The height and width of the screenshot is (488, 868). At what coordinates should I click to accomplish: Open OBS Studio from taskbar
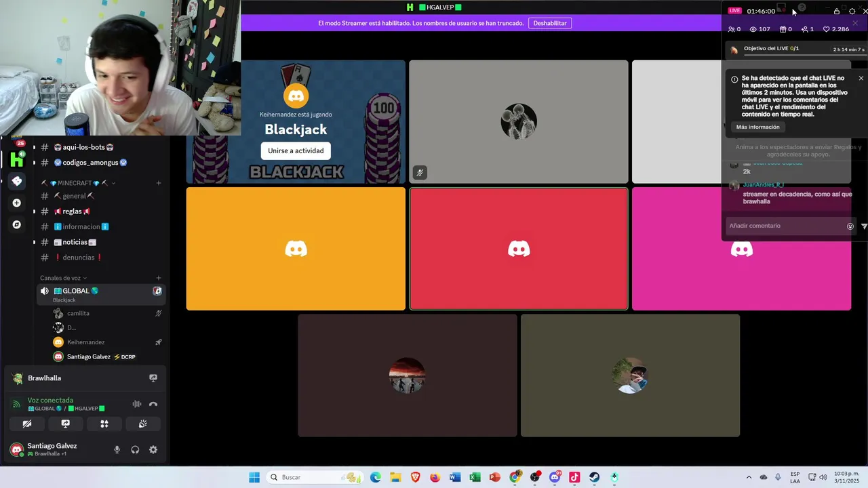point(535,477)
